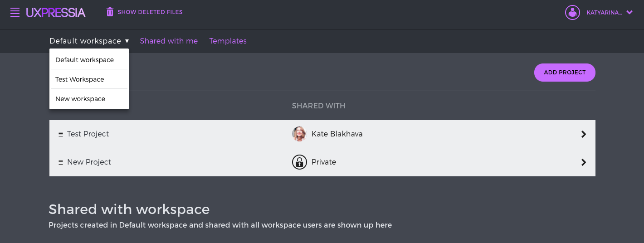Click the UXPRESSIA logo

[56, 13]
